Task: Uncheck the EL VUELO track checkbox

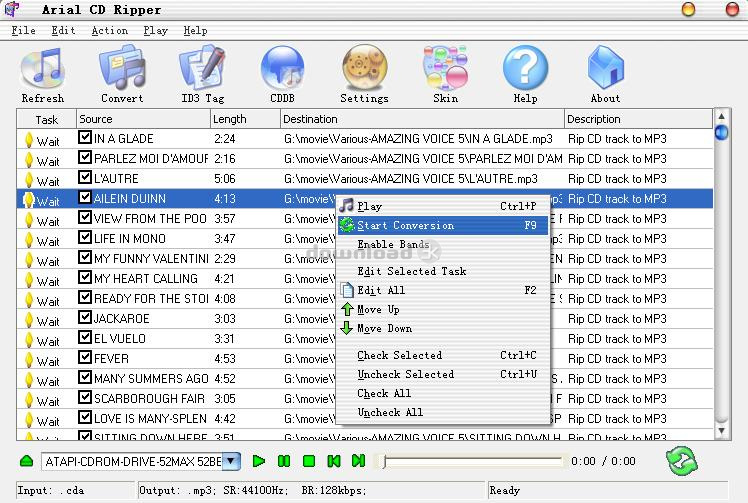Action: point(85,337)
